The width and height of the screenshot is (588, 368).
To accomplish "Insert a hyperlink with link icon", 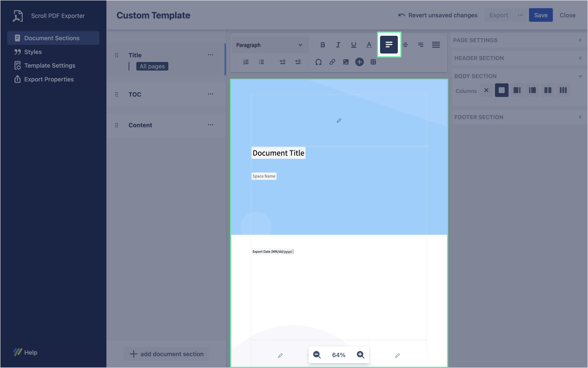I will [332, 62].
